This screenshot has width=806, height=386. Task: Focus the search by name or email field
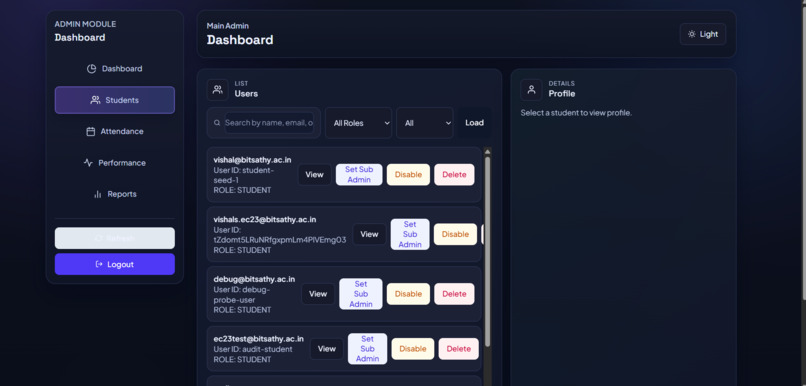269,123
